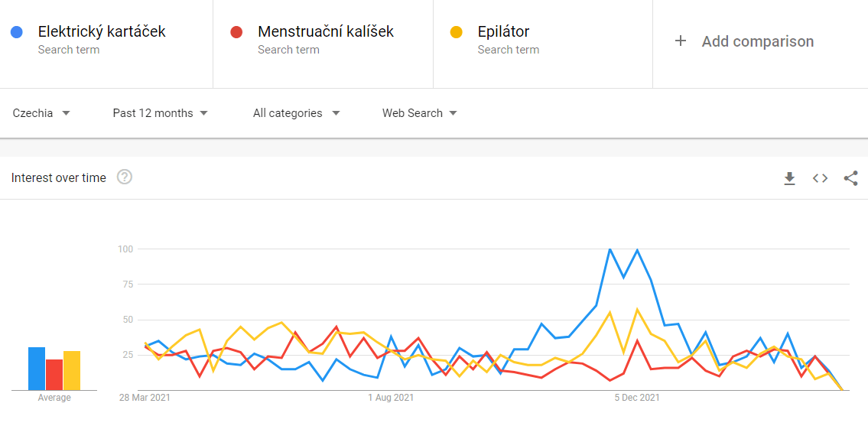Click the blue average bar

(37, 369)
